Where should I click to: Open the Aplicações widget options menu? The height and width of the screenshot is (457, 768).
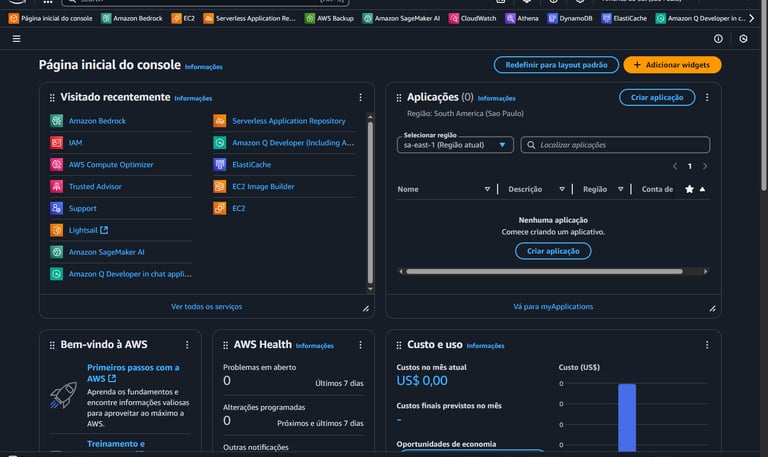tap(707, 97)
